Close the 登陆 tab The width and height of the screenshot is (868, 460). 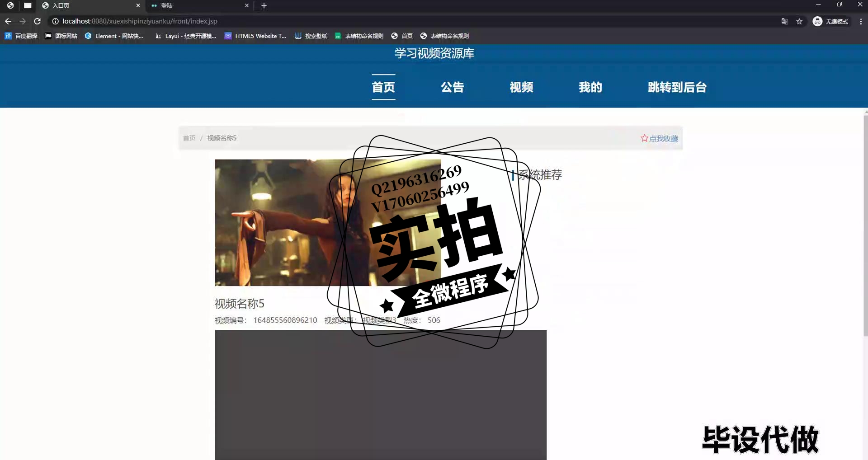(246, 5)
